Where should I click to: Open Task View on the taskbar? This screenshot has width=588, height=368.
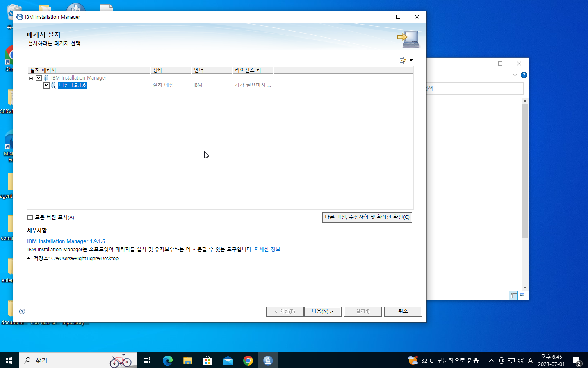coord(147,361)
